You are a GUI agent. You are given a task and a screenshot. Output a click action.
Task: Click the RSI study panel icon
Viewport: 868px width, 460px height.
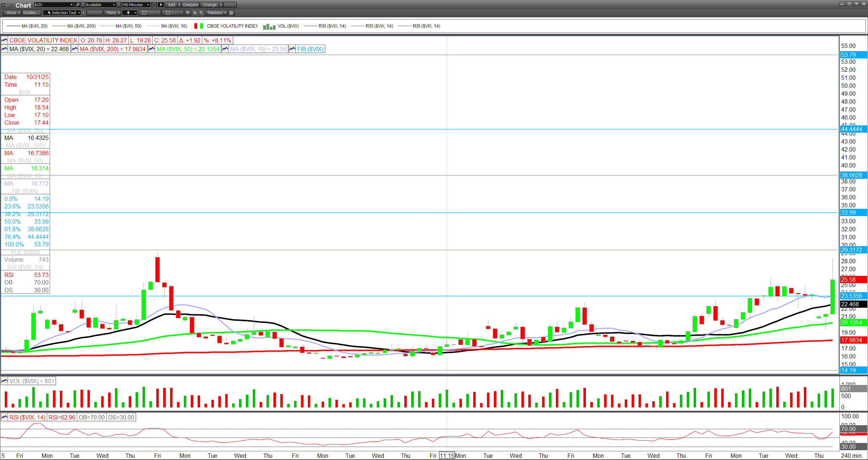[4, 417]
